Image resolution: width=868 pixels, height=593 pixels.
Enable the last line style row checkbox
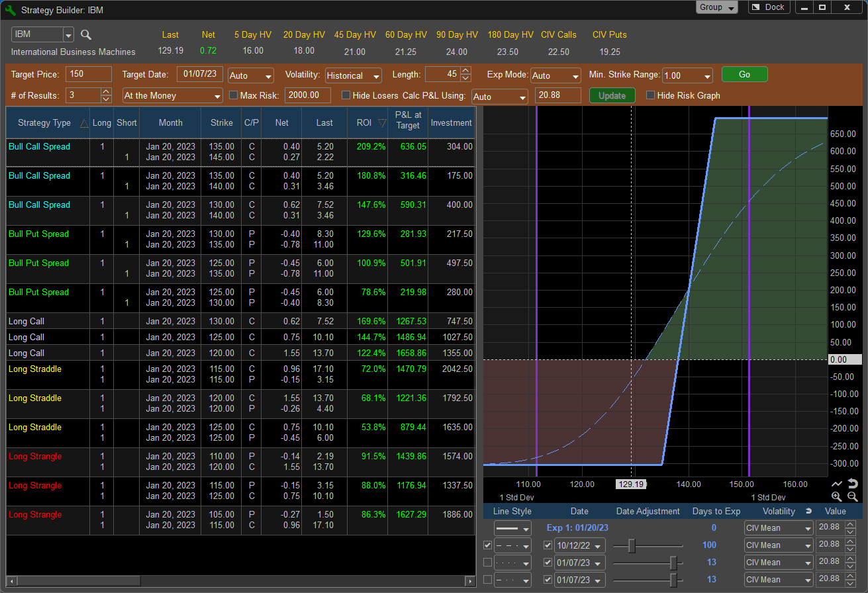(x=488, y=580)
